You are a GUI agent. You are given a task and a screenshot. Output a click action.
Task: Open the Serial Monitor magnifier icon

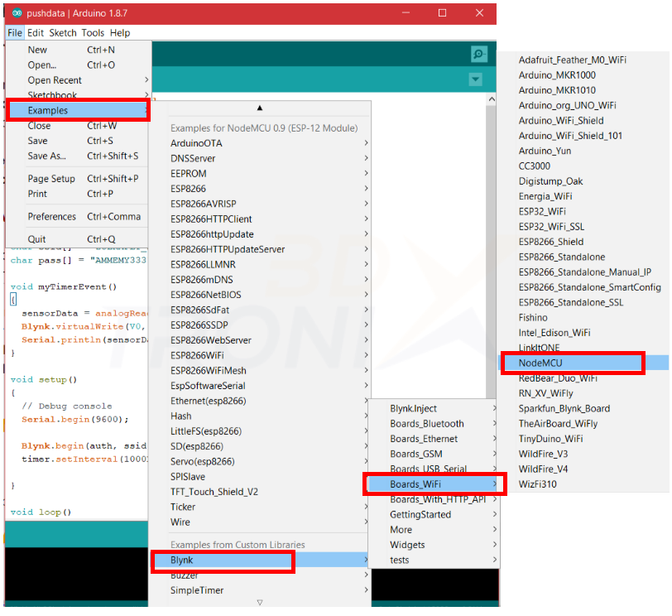point(478,55)
